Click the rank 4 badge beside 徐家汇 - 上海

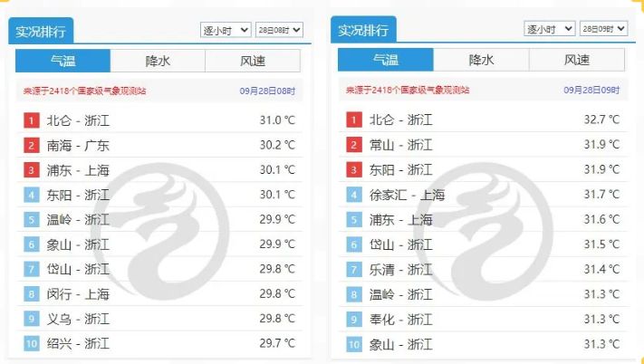353,195
